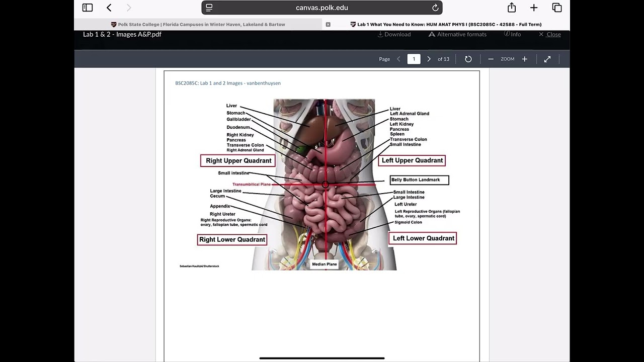Rotate the PDF document

(x=468, y=59)
